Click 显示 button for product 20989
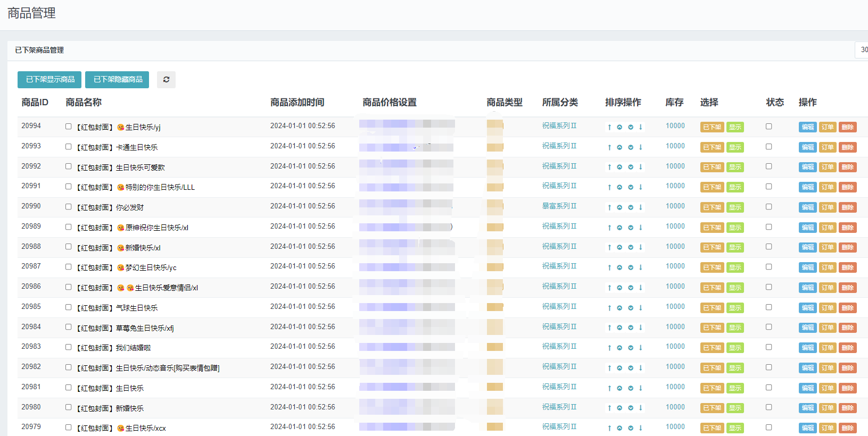The image size is (868, 436). coord(735,228)
